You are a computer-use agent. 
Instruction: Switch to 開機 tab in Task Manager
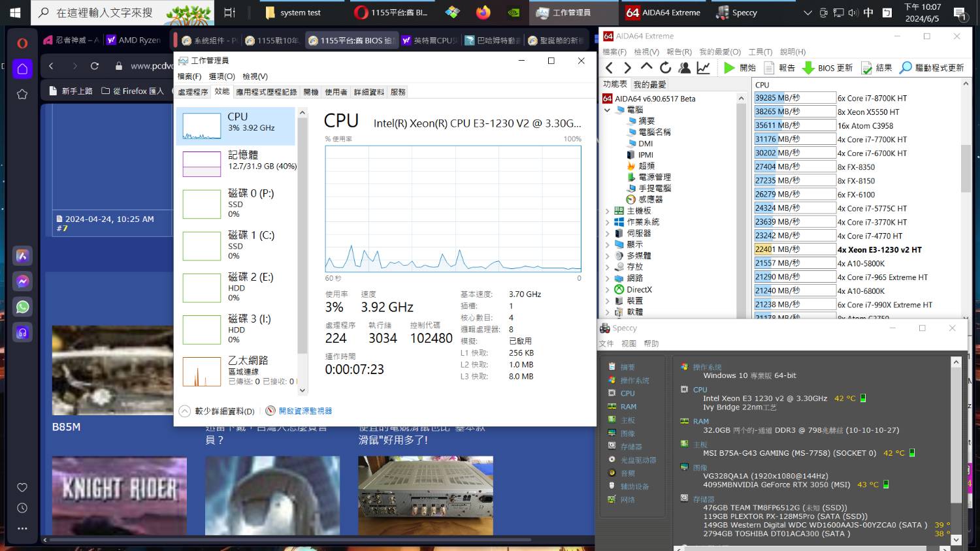[x=311, y=92]
